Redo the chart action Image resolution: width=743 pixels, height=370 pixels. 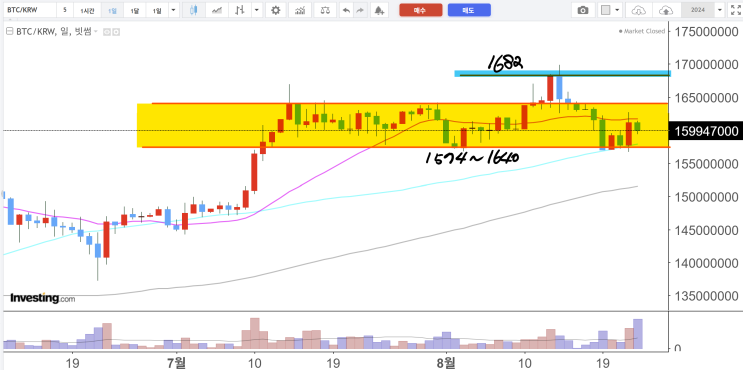coord(360,10)
